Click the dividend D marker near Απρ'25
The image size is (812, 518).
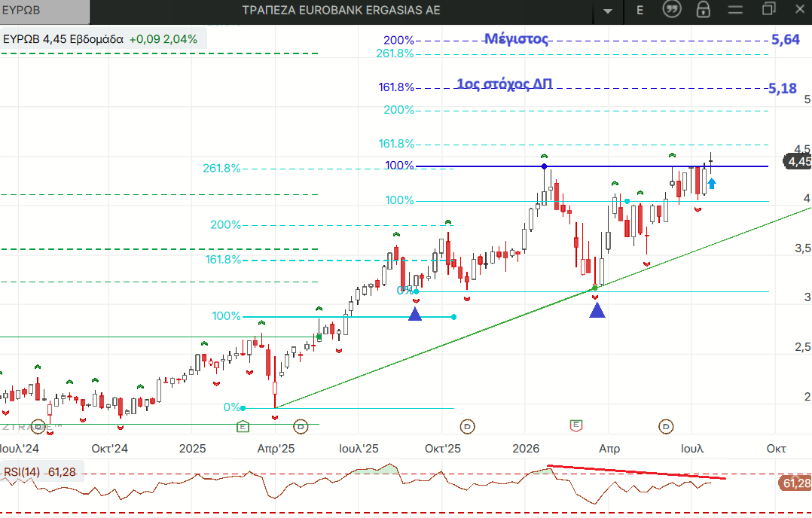tap(301, 426)
